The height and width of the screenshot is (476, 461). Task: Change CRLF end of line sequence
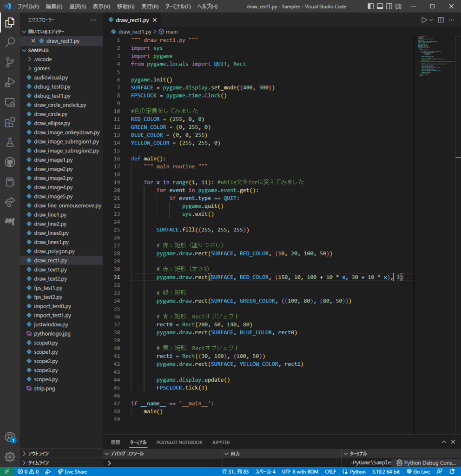(330, 471)
